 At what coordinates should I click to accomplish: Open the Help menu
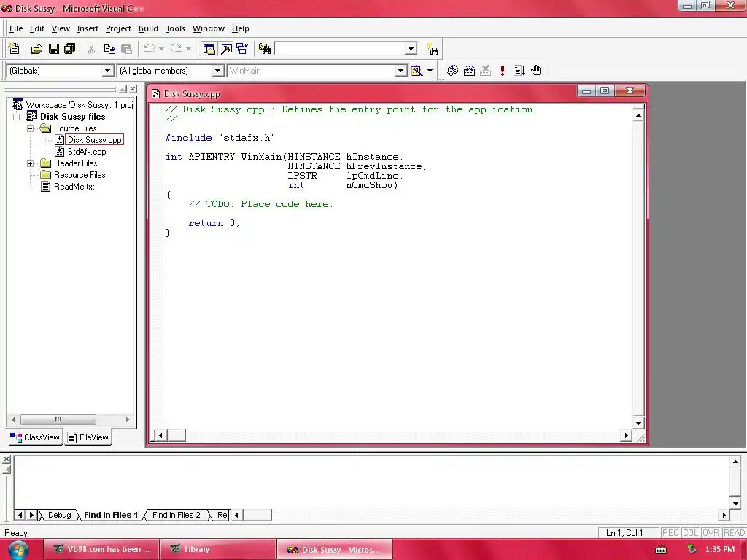[240, 28]
